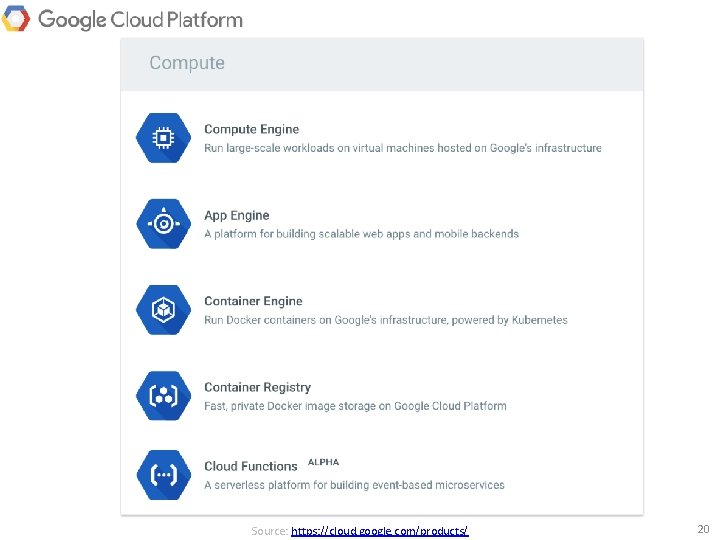Click the Cloud Functions serverless platform description
The image size is (720, 540).
click(354, 485)
